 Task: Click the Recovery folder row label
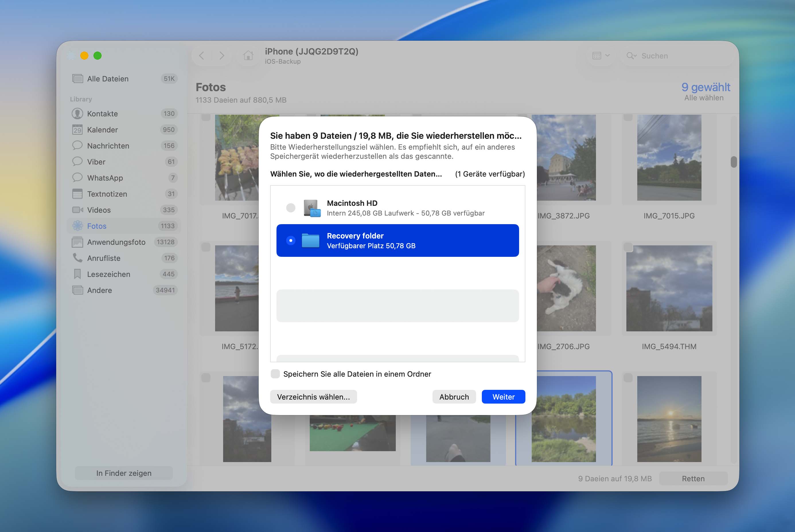(x=355, y=236)
